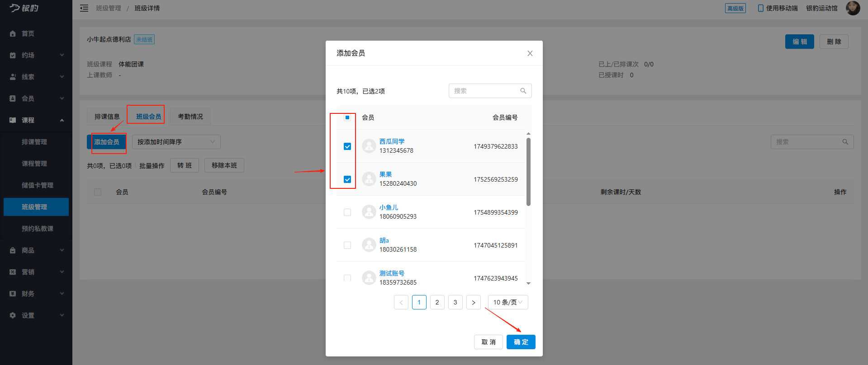This screenshot has height=365, width=868.
Task: Click the 会员 icon in sidebar
Action: (x=13, y=98)
